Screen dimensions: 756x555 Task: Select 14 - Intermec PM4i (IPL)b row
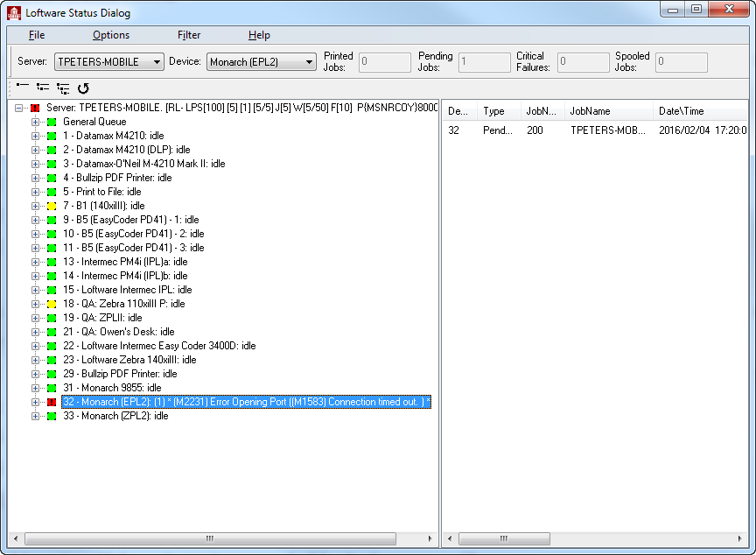[x=125, y=276]
